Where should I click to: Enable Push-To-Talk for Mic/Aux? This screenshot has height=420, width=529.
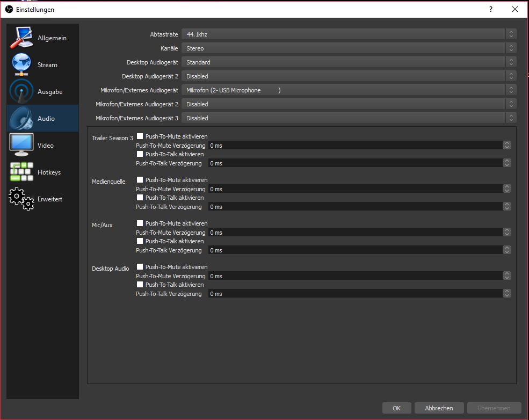pos(140,241)
